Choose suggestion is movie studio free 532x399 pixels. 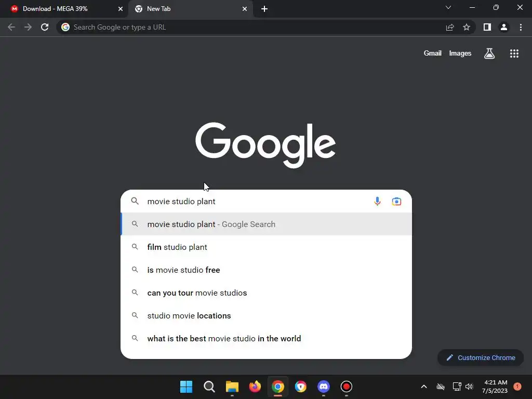[x=267, y=270]
